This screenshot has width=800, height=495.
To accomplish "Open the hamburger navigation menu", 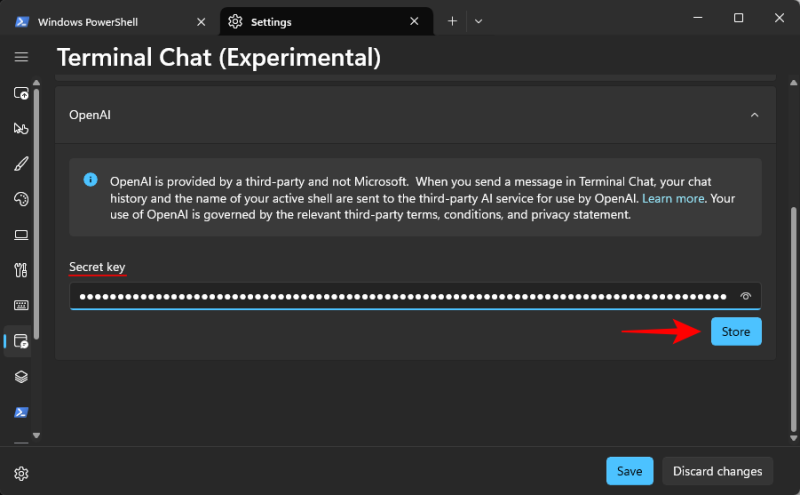I will point(21,57).
